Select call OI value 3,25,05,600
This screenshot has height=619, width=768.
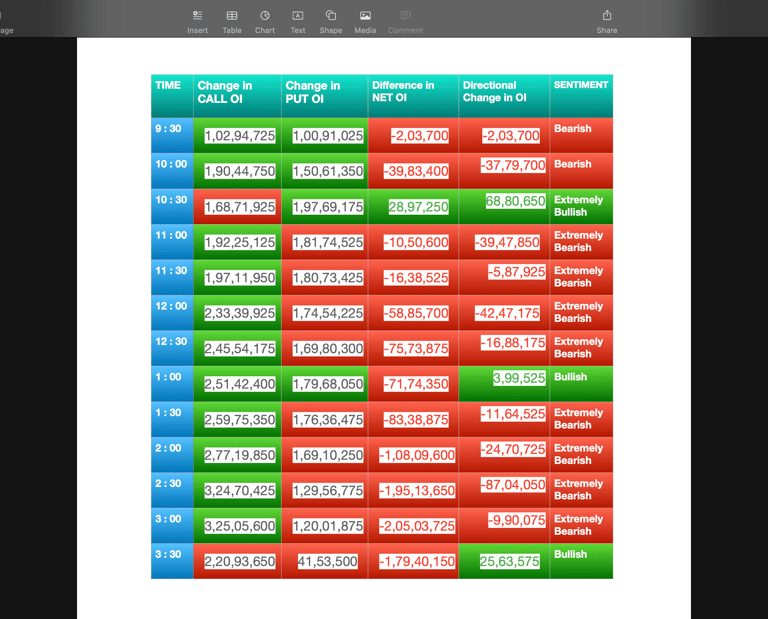pos(240,526)
